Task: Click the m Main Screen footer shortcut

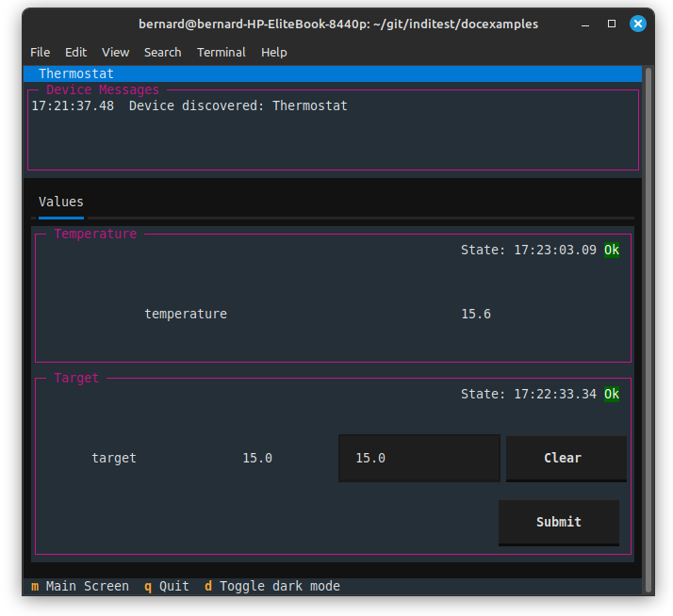Action: click(80, 586)
